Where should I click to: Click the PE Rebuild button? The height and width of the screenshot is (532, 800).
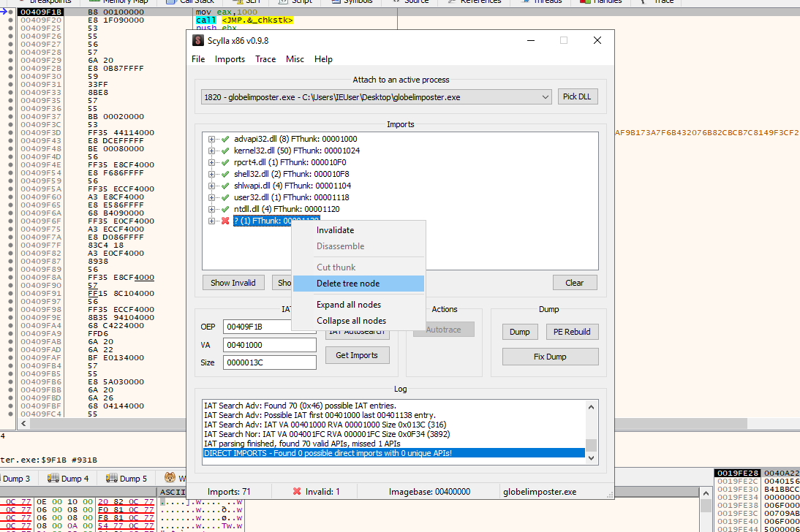tap(572, 332)
